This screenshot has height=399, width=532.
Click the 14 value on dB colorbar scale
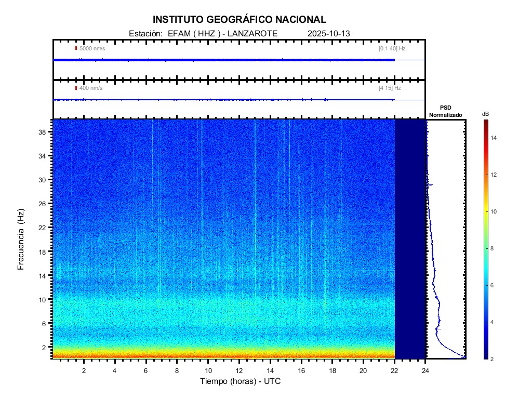[x=495, y=138]
